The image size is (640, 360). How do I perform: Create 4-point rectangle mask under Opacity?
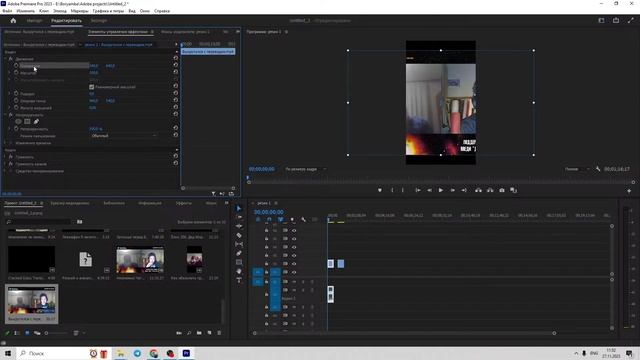[27, 121]
